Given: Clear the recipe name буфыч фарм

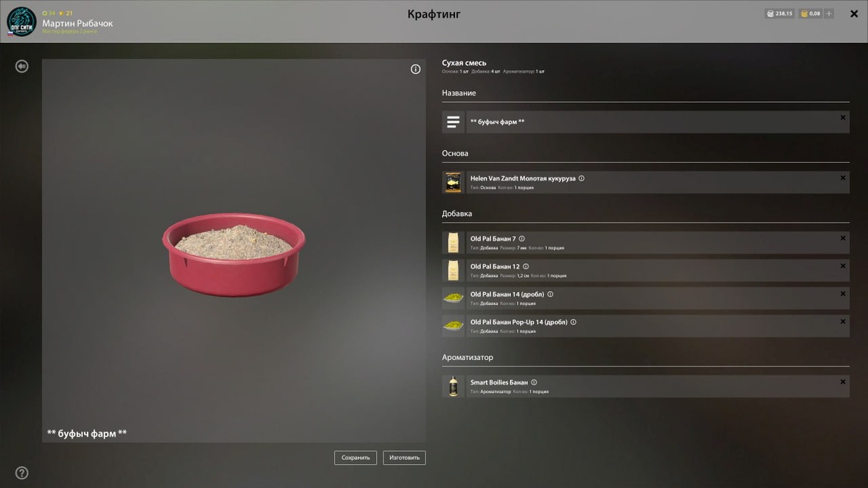Looking at the screenshot, I should 843,118.
